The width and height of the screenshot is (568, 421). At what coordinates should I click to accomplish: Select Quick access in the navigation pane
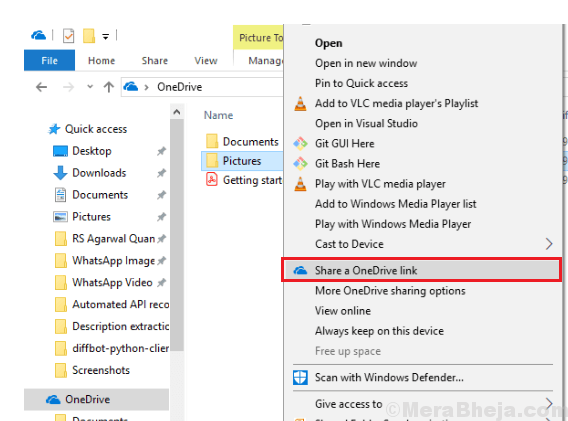(96, 129)
